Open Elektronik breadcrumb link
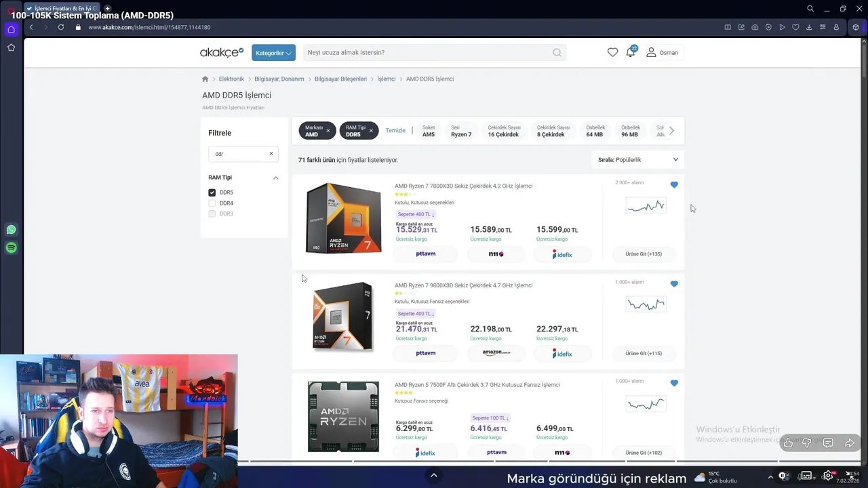The image size is (868, 488). pyautogui.click(x=231, y=79)
